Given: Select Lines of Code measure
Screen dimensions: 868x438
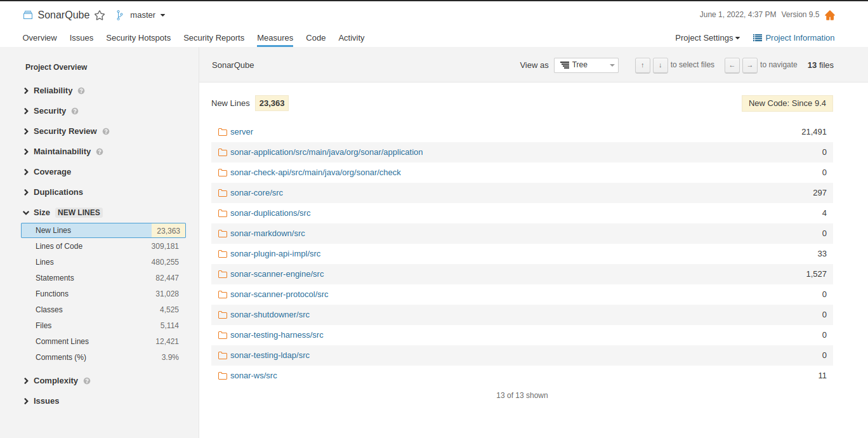Looking at the screenshot, I should point(103,246).
